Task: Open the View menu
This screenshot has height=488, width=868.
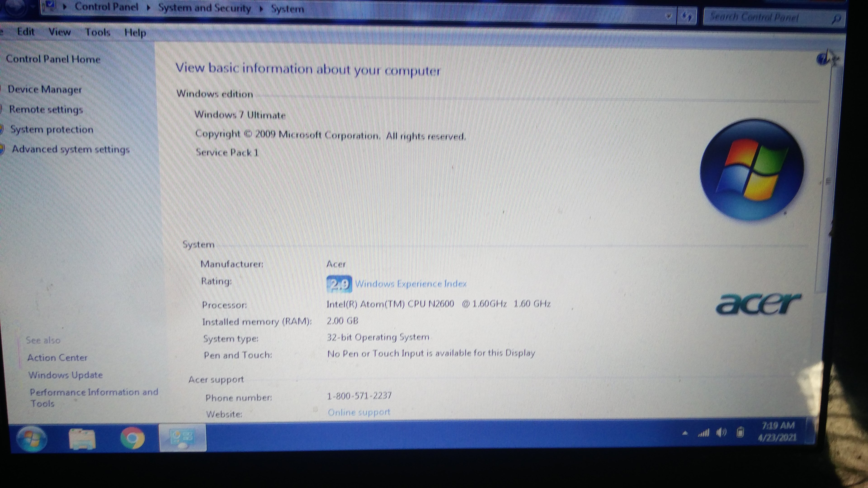Action: tap(60, 32)
